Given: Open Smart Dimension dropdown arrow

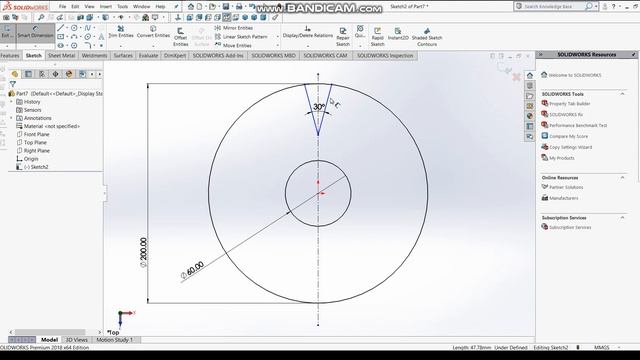Looking at the screenshot, I should click(36, 45).
